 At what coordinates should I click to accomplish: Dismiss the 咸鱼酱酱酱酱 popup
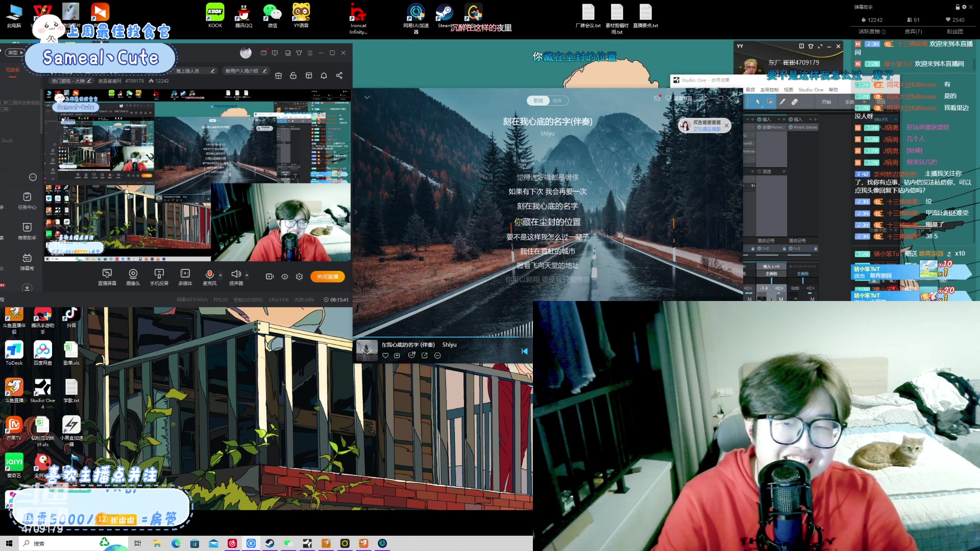coord(726,125)
